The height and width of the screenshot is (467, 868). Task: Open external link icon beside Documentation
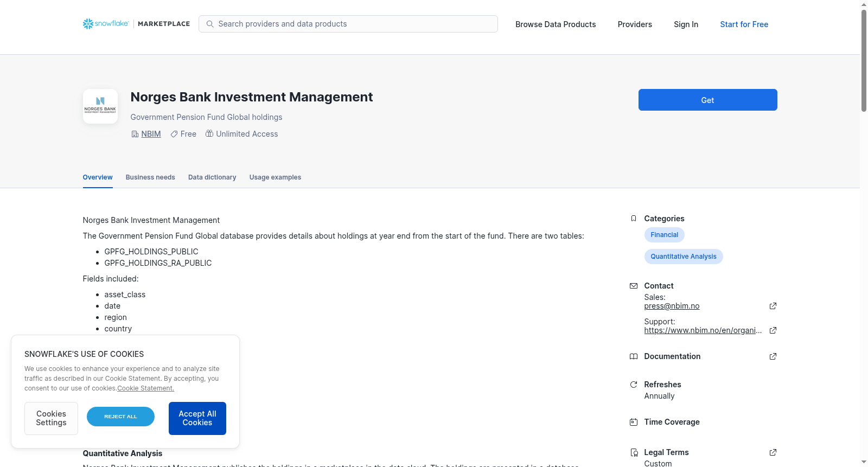click(773, 356)
